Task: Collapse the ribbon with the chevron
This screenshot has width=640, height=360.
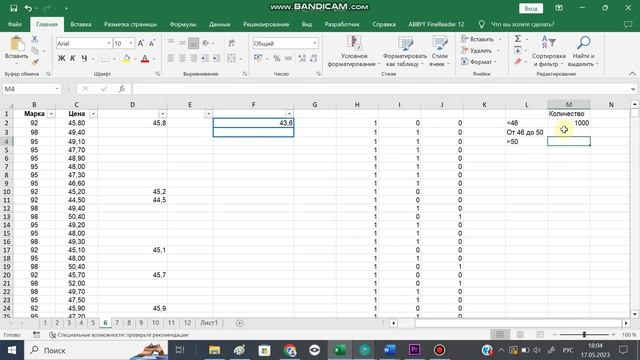Action: (x=632, y=74)
